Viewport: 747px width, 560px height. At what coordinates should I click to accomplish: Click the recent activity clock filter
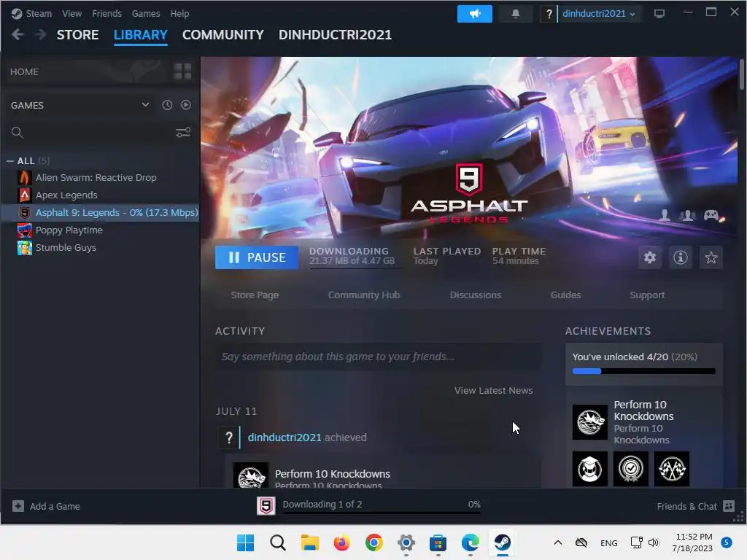pos(167,105)
